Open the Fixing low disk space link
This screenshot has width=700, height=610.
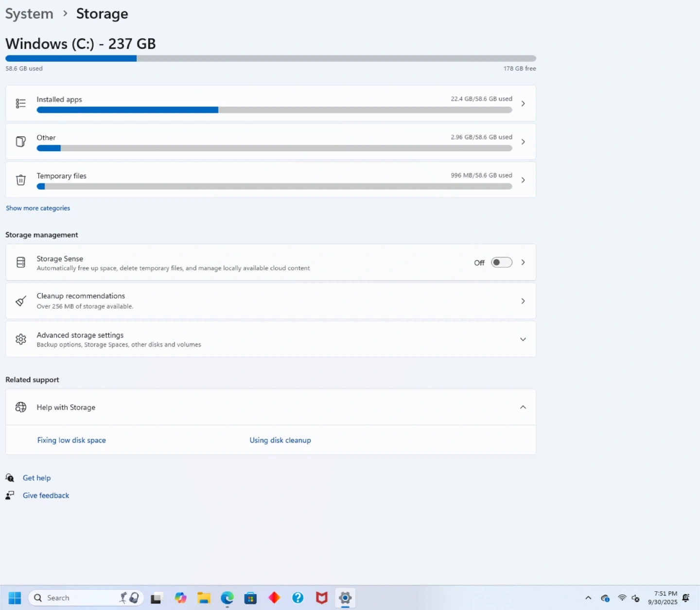[71, 440]
